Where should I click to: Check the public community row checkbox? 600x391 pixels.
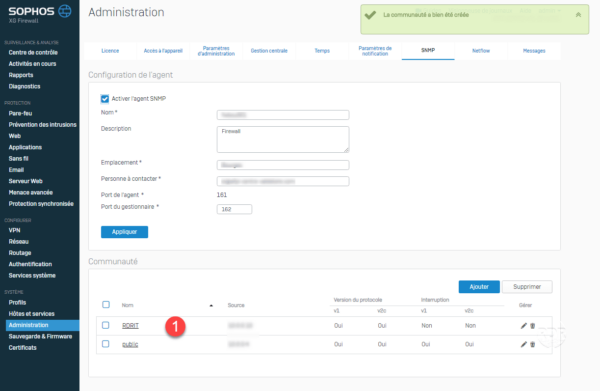tap(106, 344)
